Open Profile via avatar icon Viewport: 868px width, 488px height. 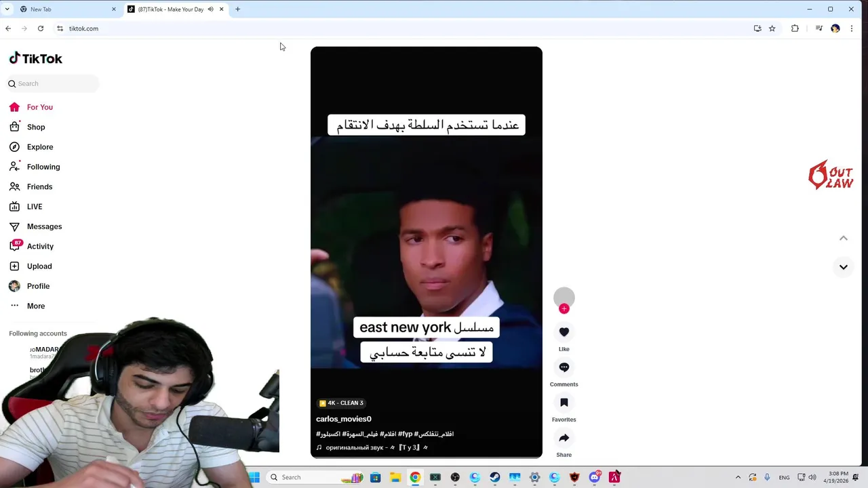point(14,286)
